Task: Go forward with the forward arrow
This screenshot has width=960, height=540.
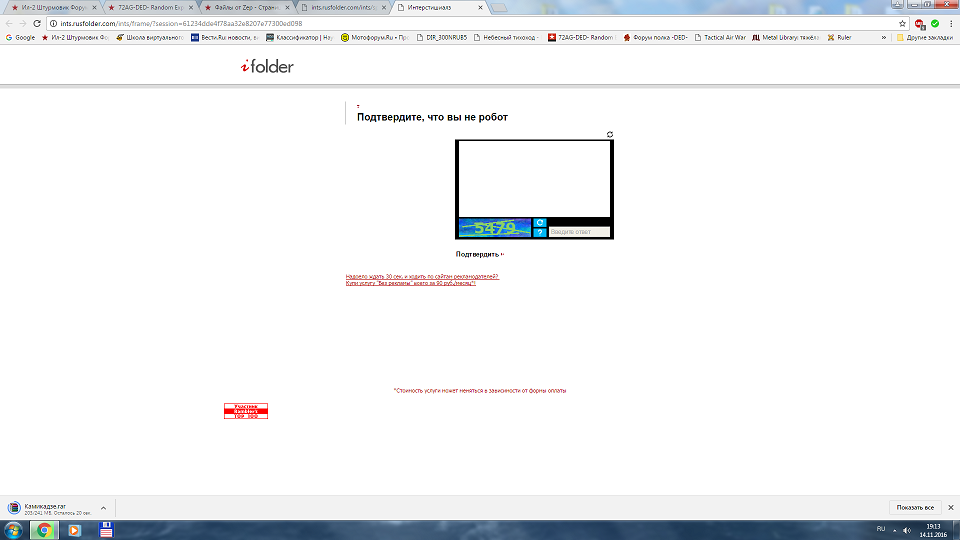Action: click(x=23, y=23)
